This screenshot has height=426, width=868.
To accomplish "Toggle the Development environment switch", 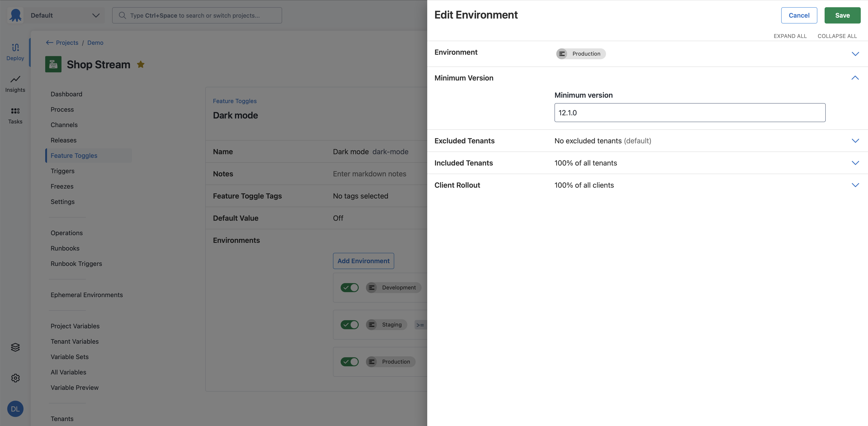I will point(349,287).
